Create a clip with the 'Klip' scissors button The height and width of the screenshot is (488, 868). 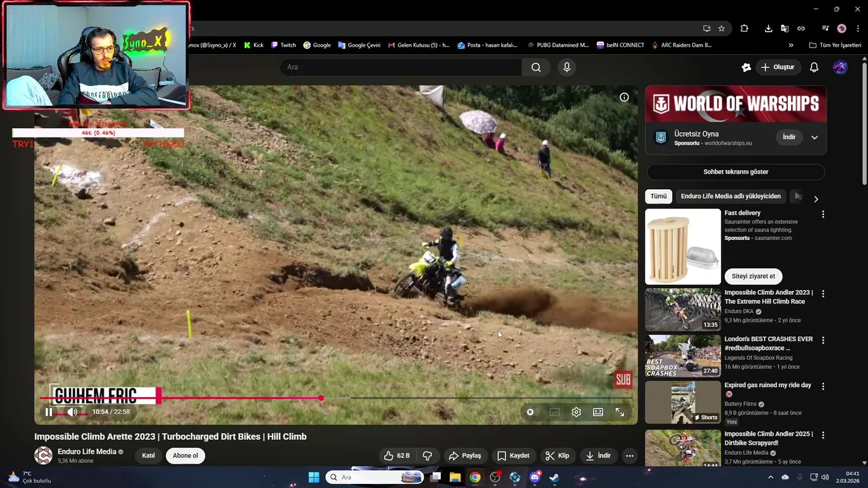(557, 455)
